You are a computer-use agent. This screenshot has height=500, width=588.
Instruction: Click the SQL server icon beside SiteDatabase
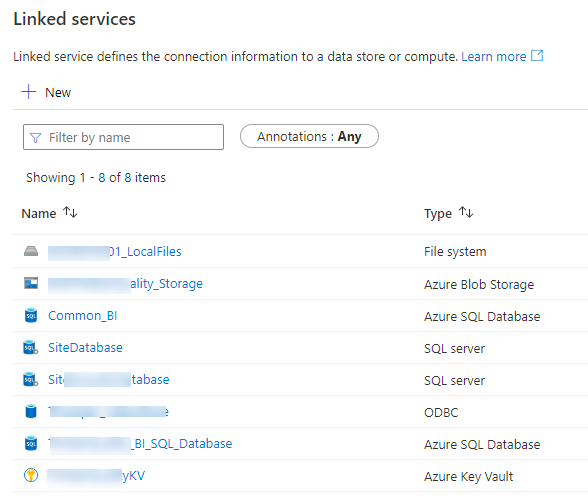click(x=31, y=347)
